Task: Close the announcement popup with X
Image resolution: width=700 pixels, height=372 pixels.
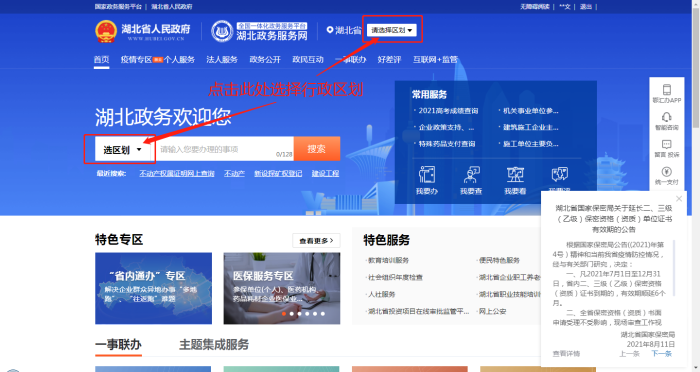Action: pyautogui.click(x=679, y=198)
